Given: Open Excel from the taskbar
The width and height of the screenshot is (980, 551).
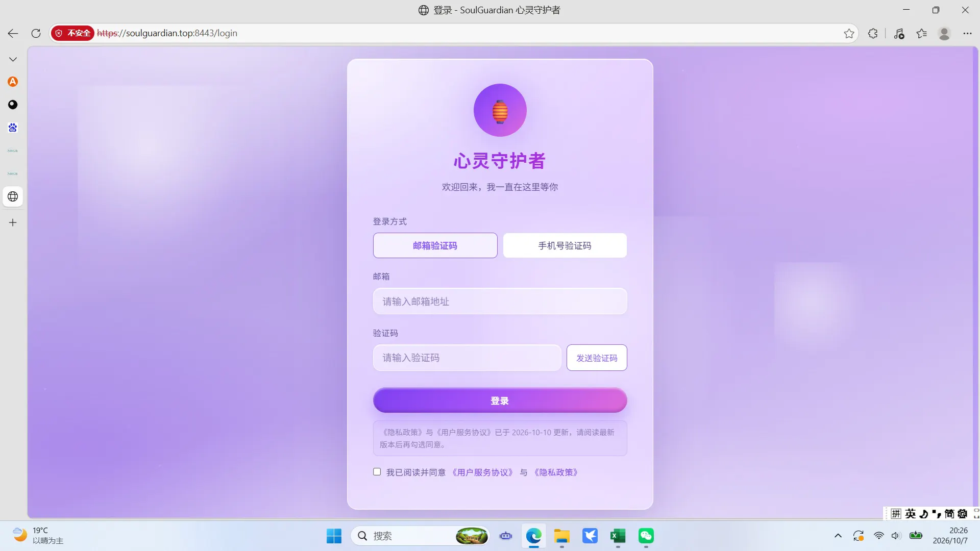Looking at the screenshot, I should 618,536.
